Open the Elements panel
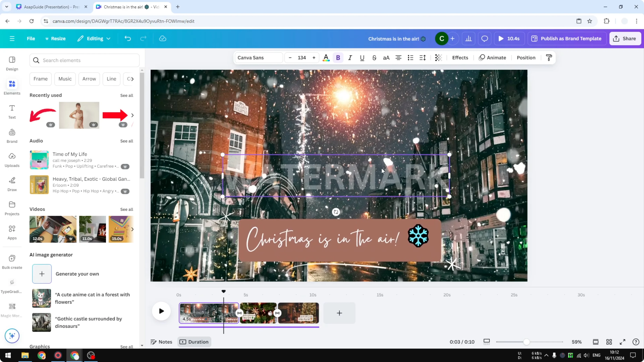 (12, 87)
